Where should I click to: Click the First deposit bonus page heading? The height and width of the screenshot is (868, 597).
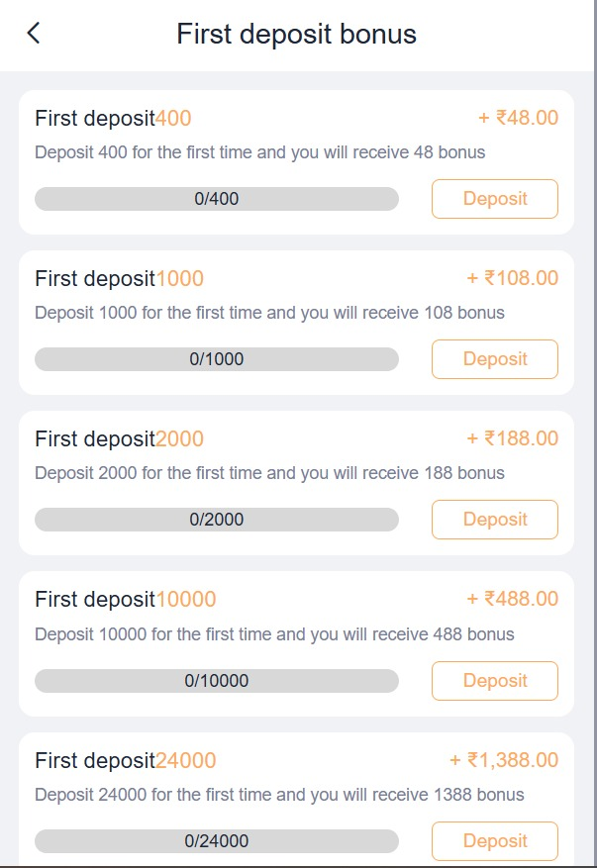(296, 34)
